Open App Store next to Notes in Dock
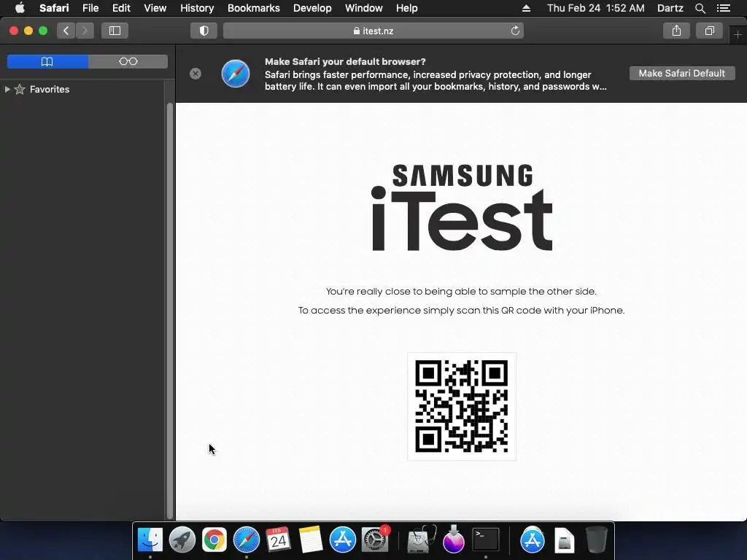The width and height of the screenshot is (747, 560). coord(343,540)
